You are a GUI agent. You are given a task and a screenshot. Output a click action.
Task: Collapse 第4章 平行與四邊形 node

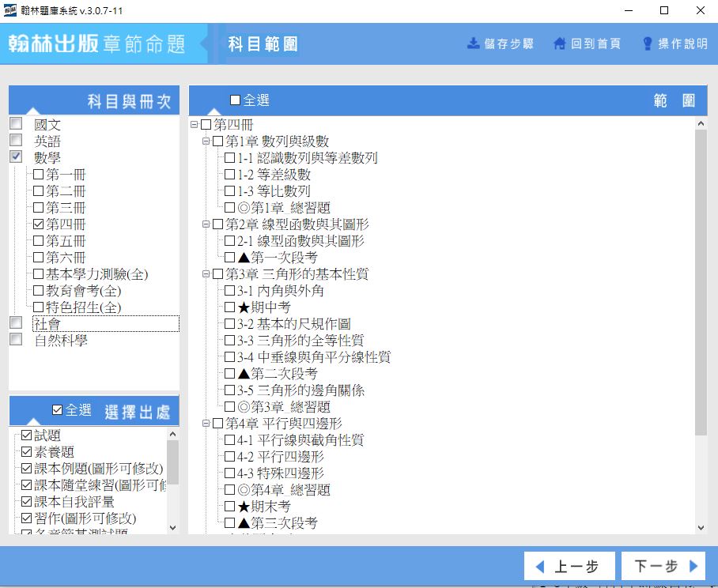(x=206, y=424)
